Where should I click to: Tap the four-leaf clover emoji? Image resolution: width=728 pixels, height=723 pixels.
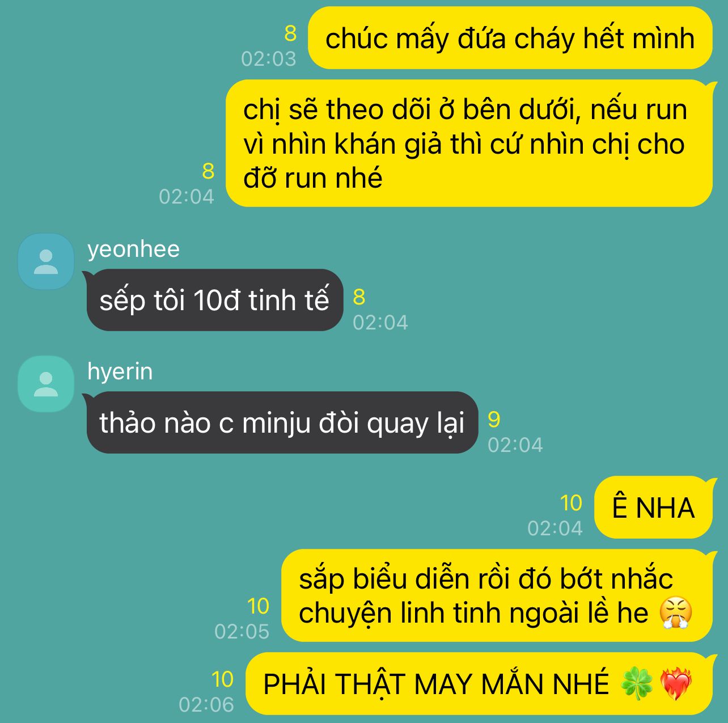tap(637, 683)
